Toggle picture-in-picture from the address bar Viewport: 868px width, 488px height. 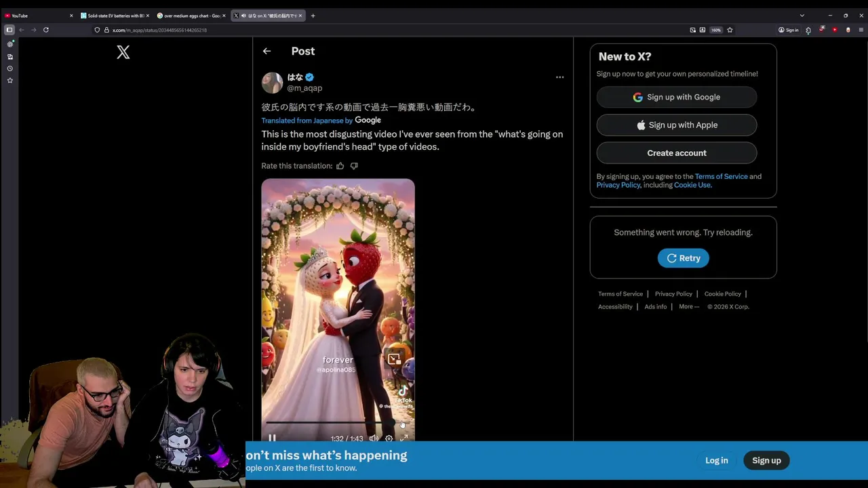click(693, 30)
